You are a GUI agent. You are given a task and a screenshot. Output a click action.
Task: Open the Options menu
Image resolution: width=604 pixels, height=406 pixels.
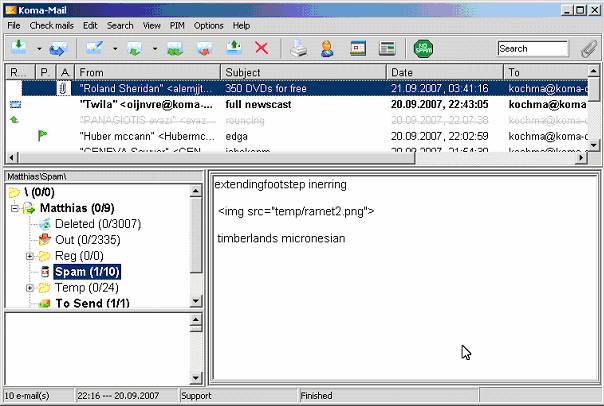pos(208,26)
